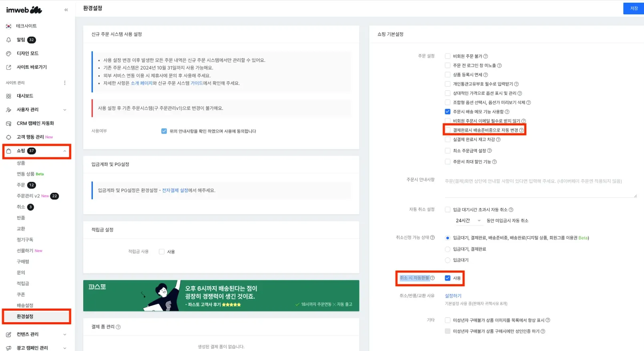This screenshot has width=644, height=351.
Task: Click help icon next to 주문서 최대 할인 기능
Action: click(x=494, y=162)
